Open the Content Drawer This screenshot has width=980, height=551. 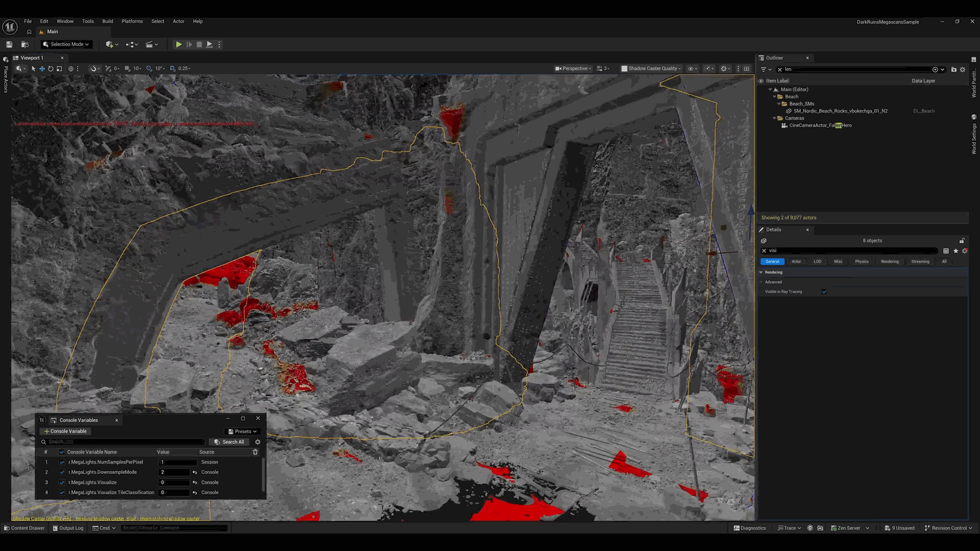tap(24, 528)
